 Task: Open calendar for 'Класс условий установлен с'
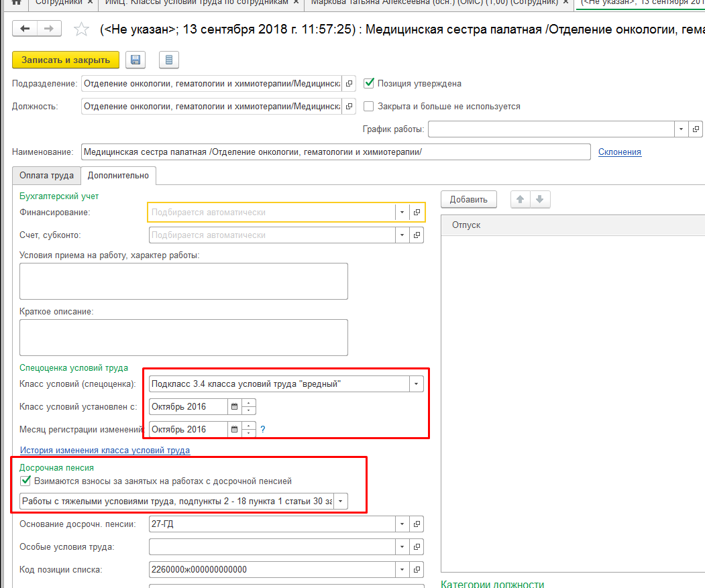click(x=234, y=406)
